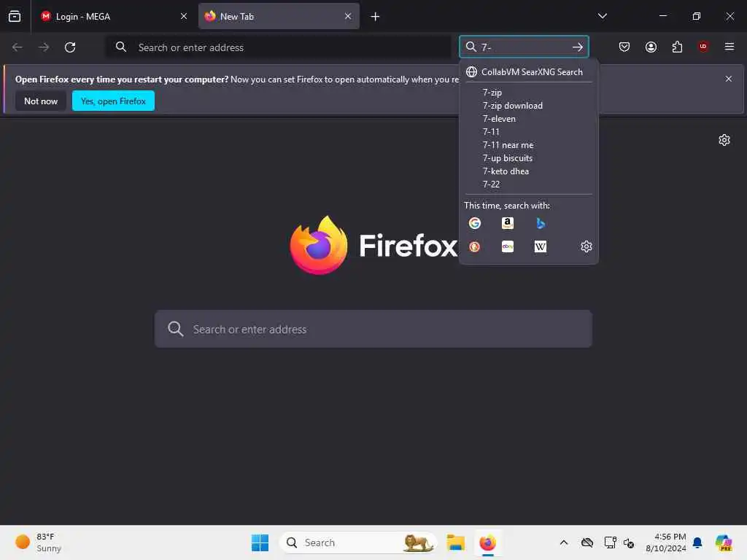Open the uBlock Origin extension icon
747x560 pixels.
[703, 47]
